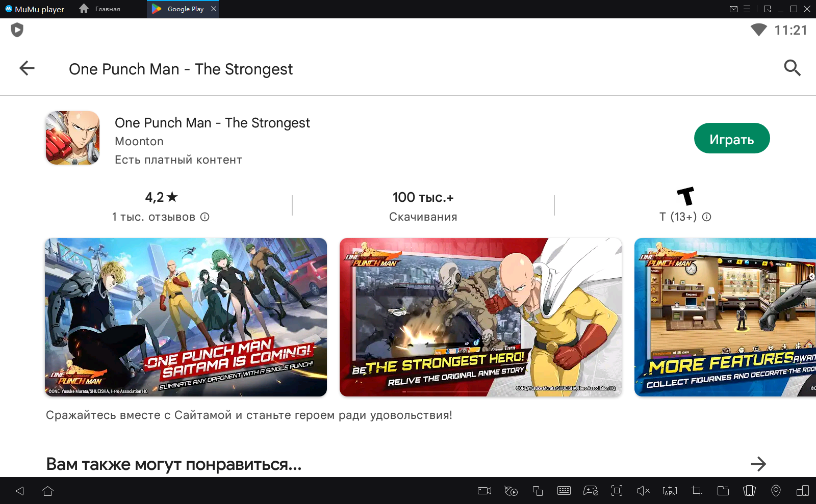Go back using the header arrow
816x504 pixels.
[27, 68]
